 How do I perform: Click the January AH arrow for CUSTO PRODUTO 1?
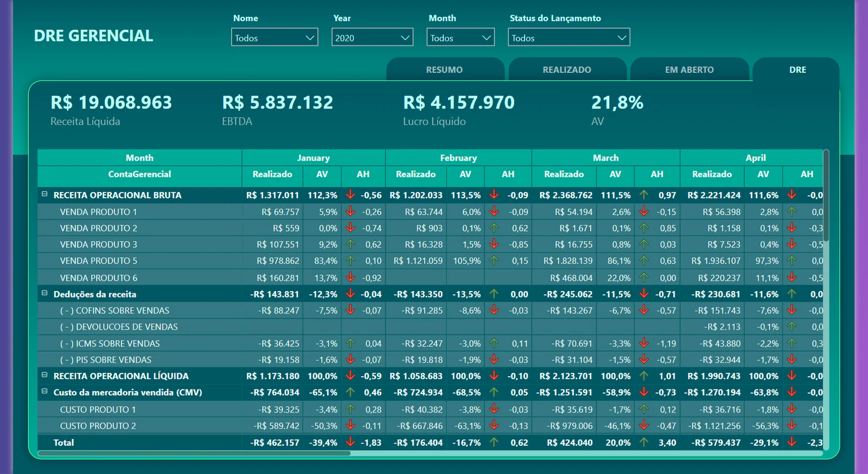(x=350, y=409)
